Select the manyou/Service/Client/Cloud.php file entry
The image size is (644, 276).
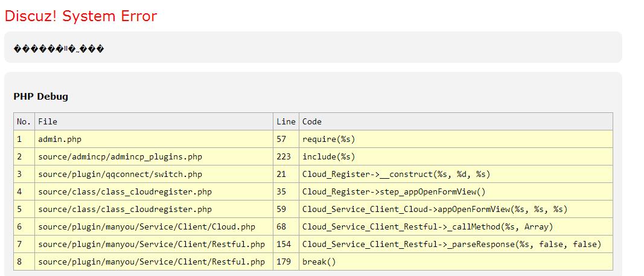[x=147, y=226]
